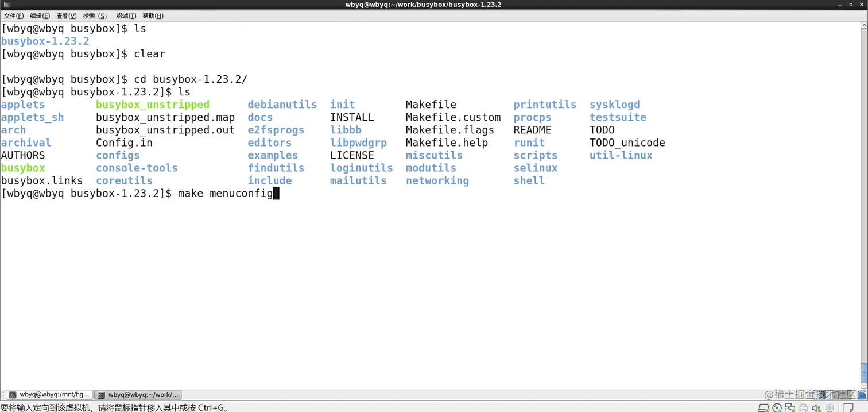The image size is (868, 412).
Task: Click the 'networking' directory name
Action: pos(437,180)
